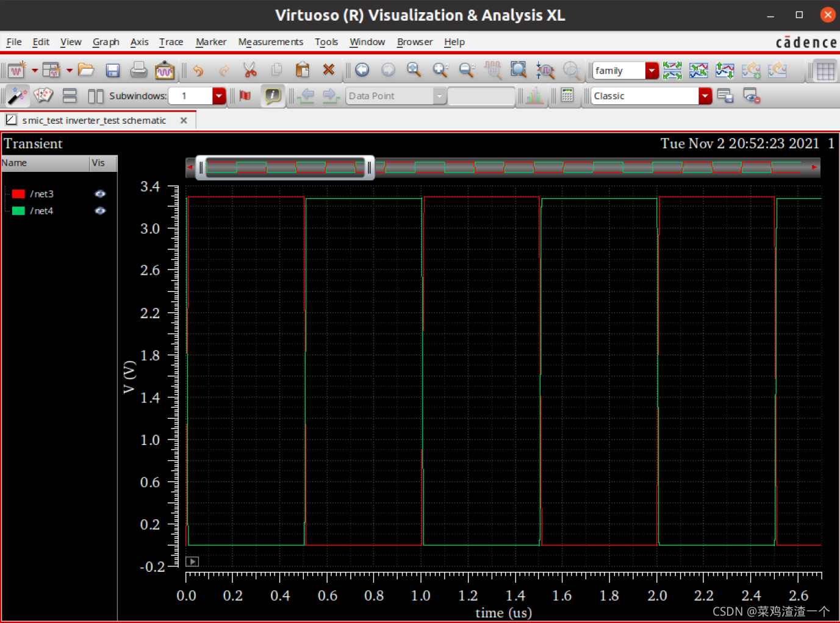Cut the selection with scissors icon
The image size is (840, 623).
[250, 70]
